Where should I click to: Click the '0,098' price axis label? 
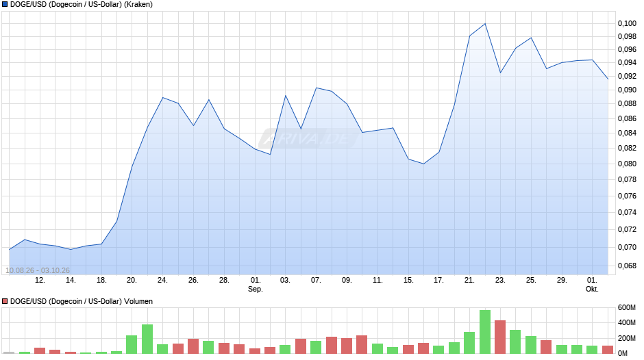(x=627, y=36)
